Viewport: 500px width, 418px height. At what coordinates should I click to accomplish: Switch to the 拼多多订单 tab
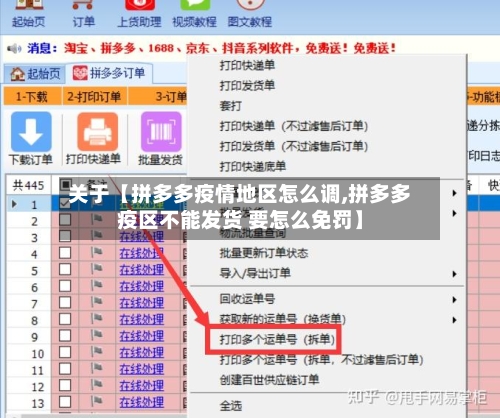[x=109, y=73]
